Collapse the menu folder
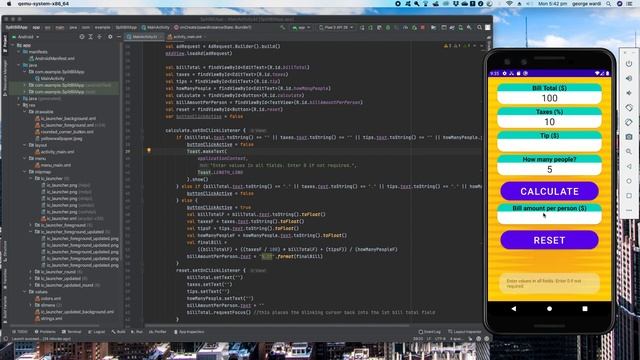Viewport: 640px width, 360px height. [x=25, y=158]
